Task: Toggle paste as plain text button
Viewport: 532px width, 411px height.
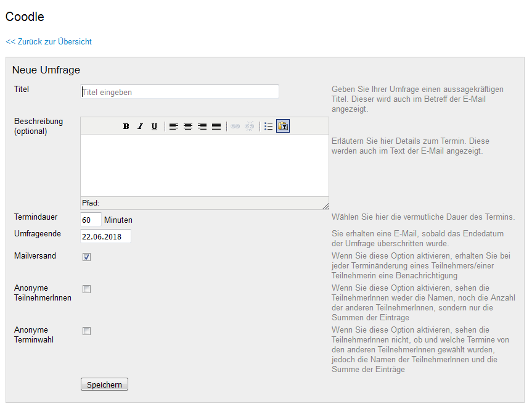Action: click(x=283, y=127)
